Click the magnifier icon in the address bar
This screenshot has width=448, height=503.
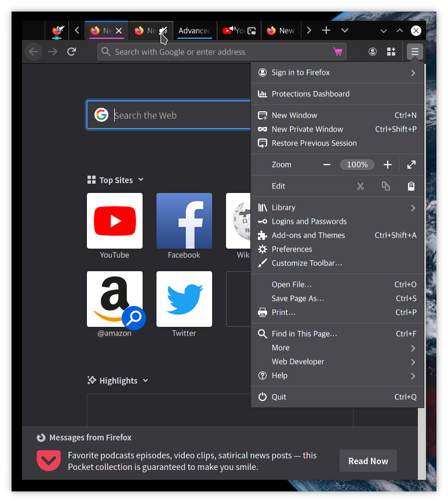click(x=105, y=52)
